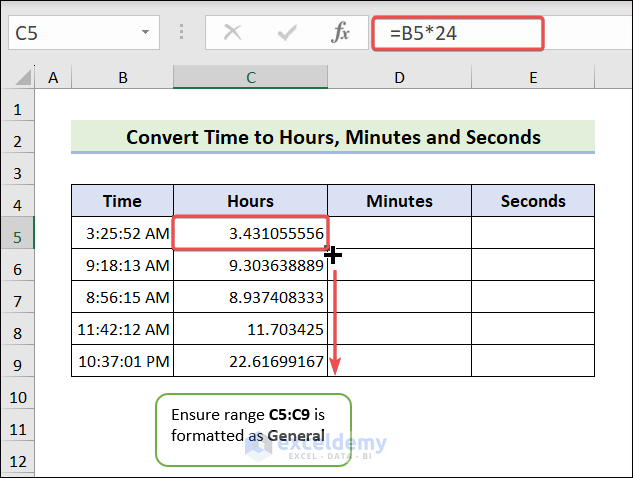Select column A header
Screen dimensions: 633x478
coord(53,77)
